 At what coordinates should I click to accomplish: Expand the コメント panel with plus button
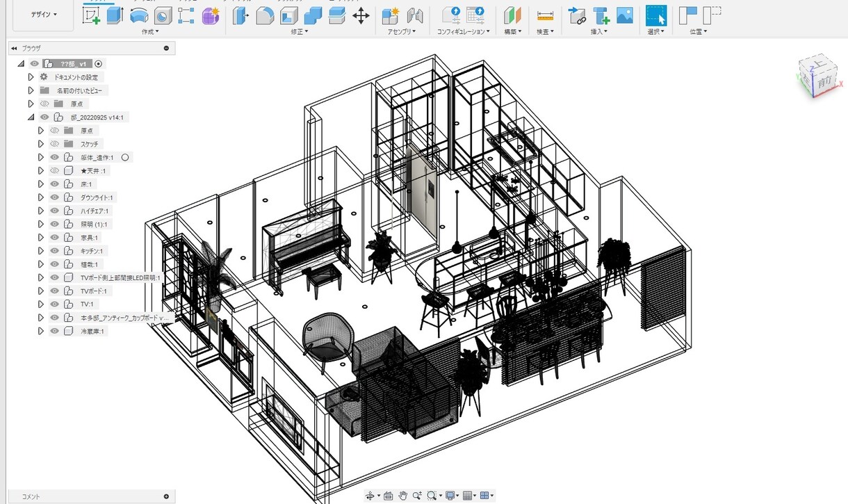[166, 496]
